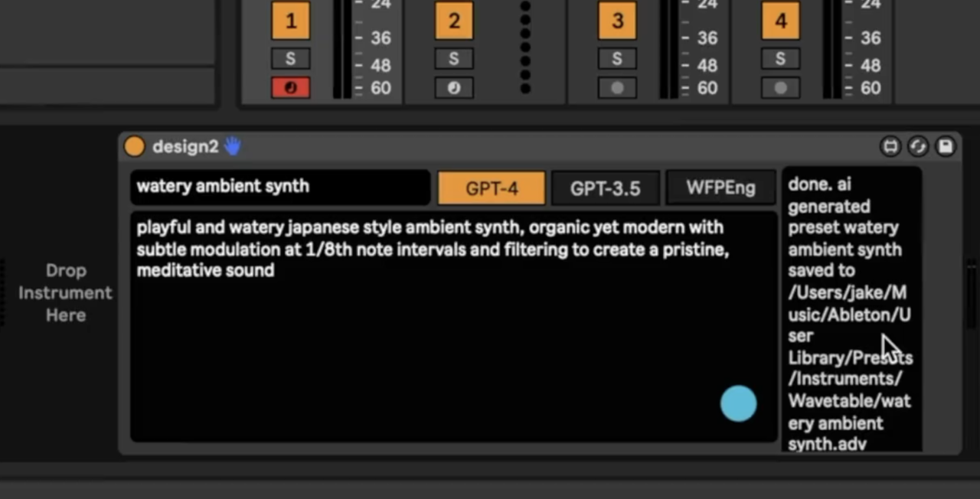The image size is (980, 499).
Task: Solo track 3 with its S button
Action: [617, 58]
